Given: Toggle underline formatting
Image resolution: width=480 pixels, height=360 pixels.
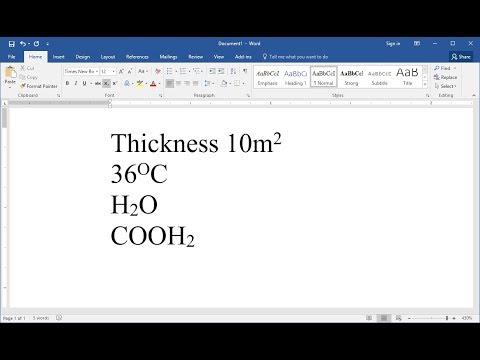Looking at the screenshot, I should (x=85, y=83).
